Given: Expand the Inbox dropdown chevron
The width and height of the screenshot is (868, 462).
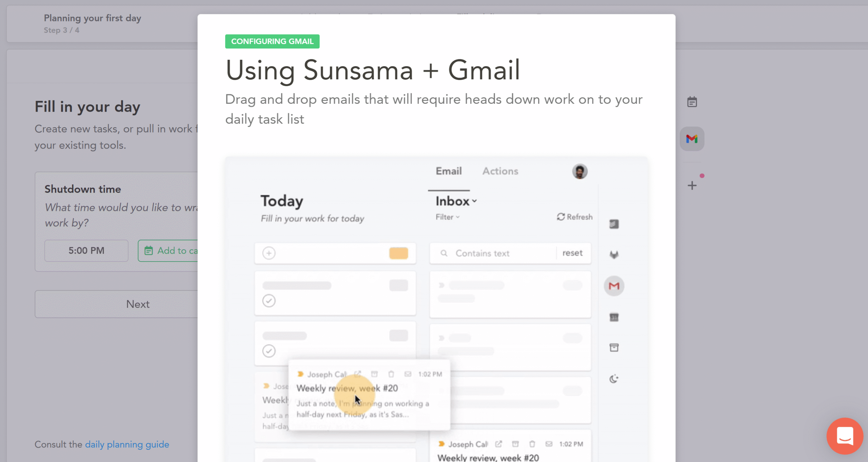Looking at the screenshot, I should click(474, 201).
